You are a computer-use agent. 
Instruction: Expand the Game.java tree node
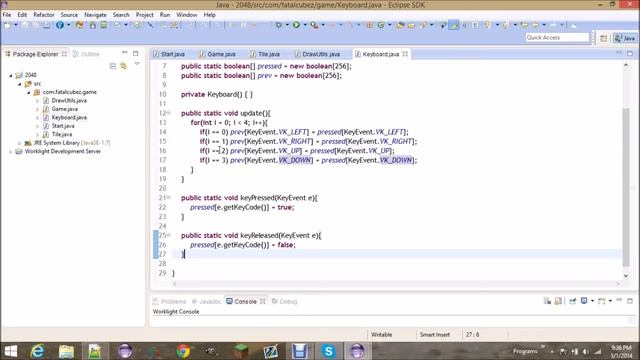coord(38,109)
